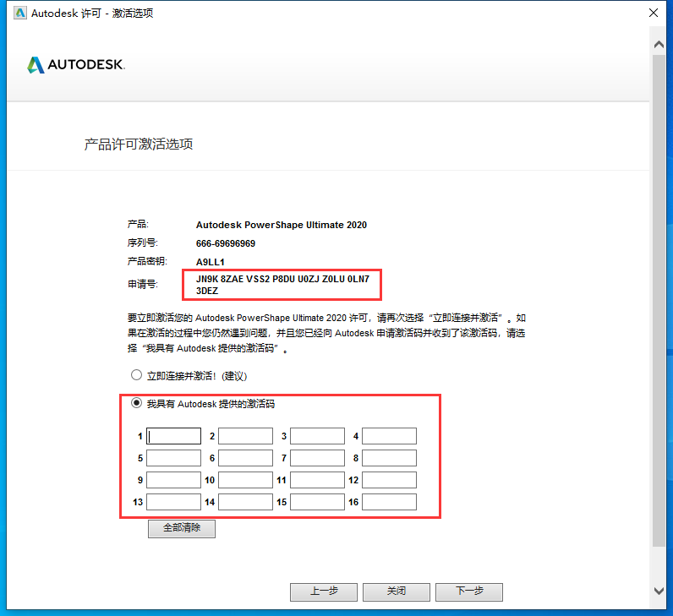Focus activation code field 10
673x616 pixels.
[245, 480]
